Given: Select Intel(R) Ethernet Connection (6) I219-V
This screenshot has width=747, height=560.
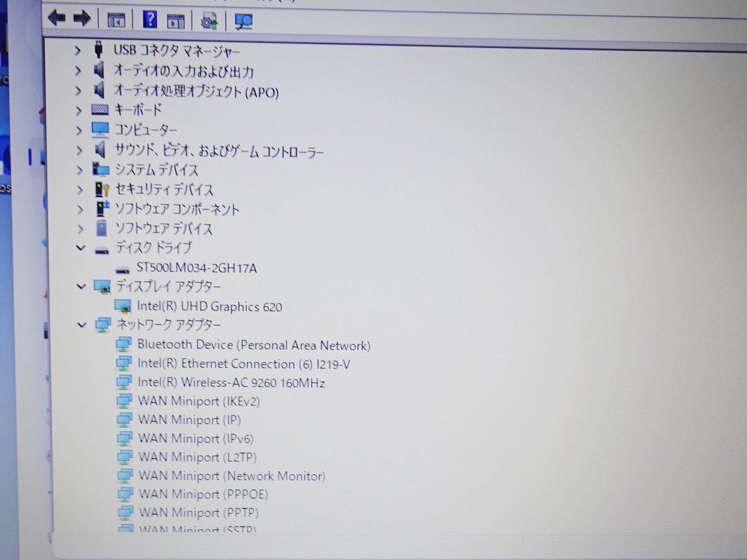Looking at the screenshot, I should (244, 364).
